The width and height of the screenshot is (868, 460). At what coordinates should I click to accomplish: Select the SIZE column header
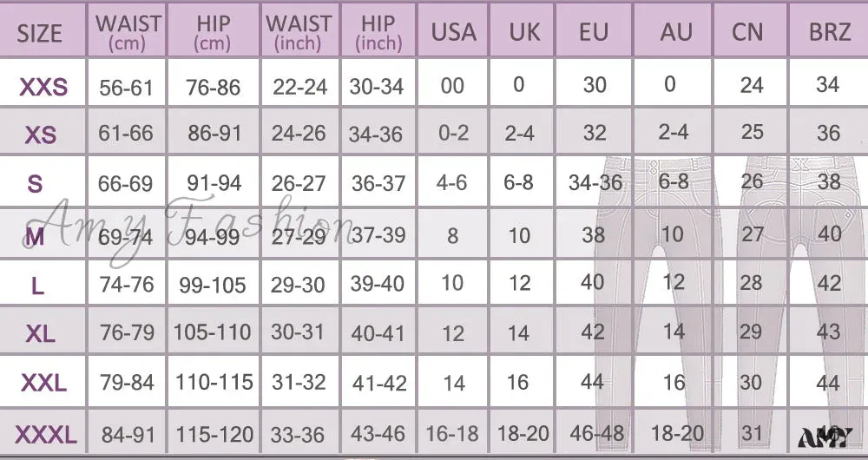click(x=39, y=34)
